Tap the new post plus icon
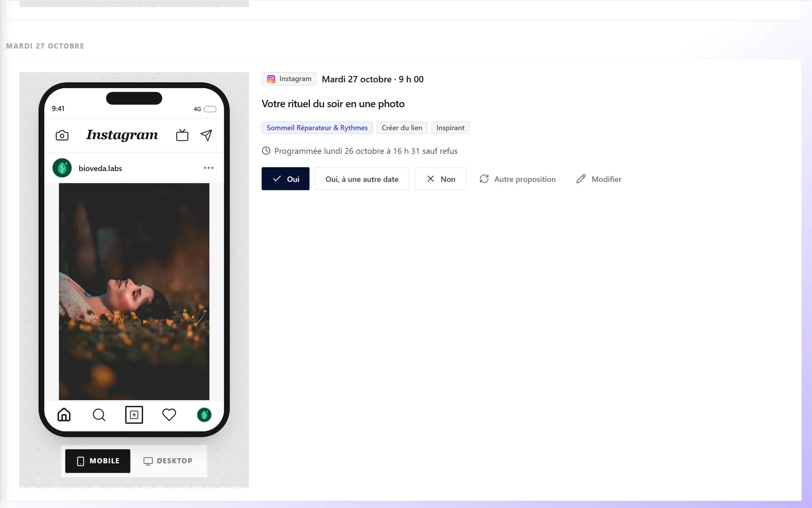 coord(134,415)
